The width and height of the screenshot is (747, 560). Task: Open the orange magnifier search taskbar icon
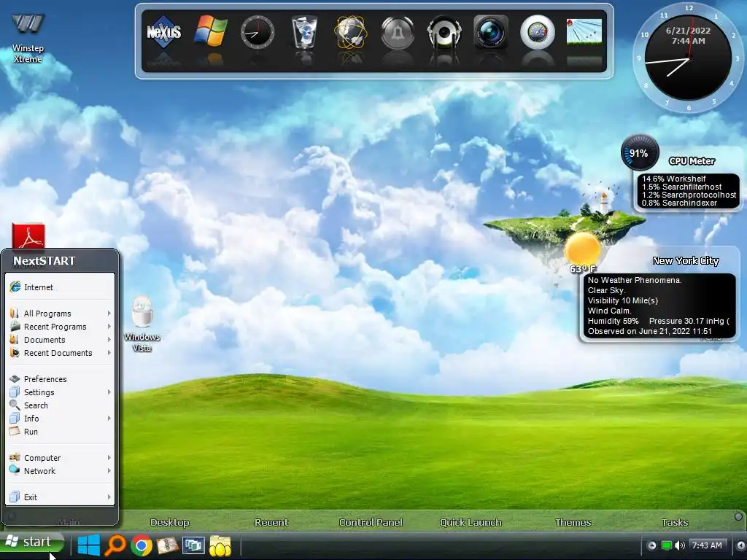point(115,545)
